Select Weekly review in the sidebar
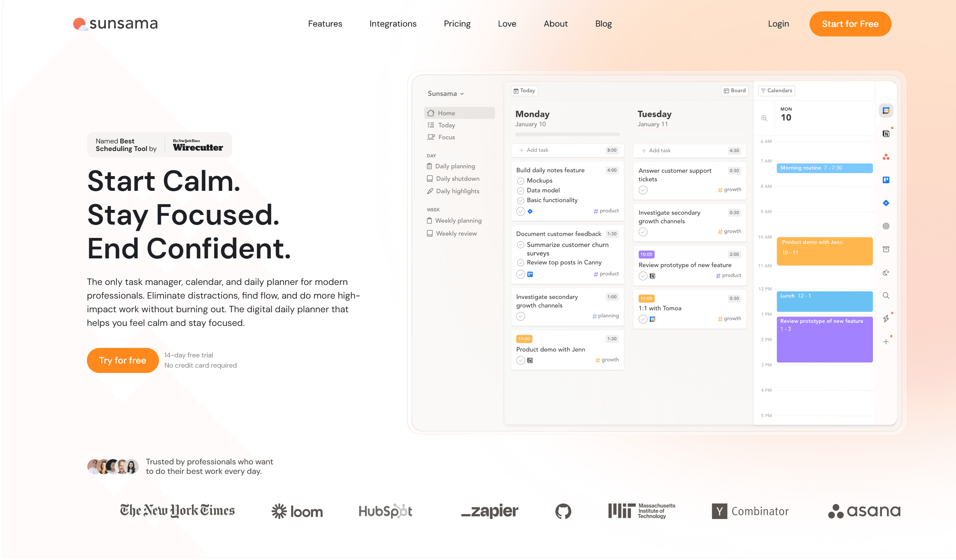The width and height of the screenshot is (956, 560). pyautogui.click(x=451, y=234)
